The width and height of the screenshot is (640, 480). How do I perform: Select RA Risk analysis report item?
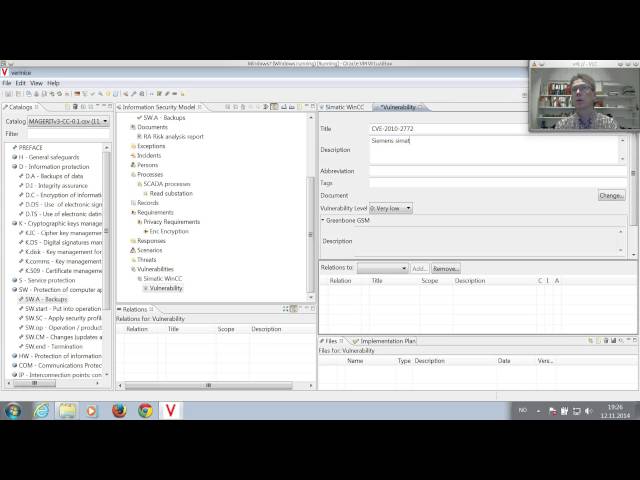[173, 137]
